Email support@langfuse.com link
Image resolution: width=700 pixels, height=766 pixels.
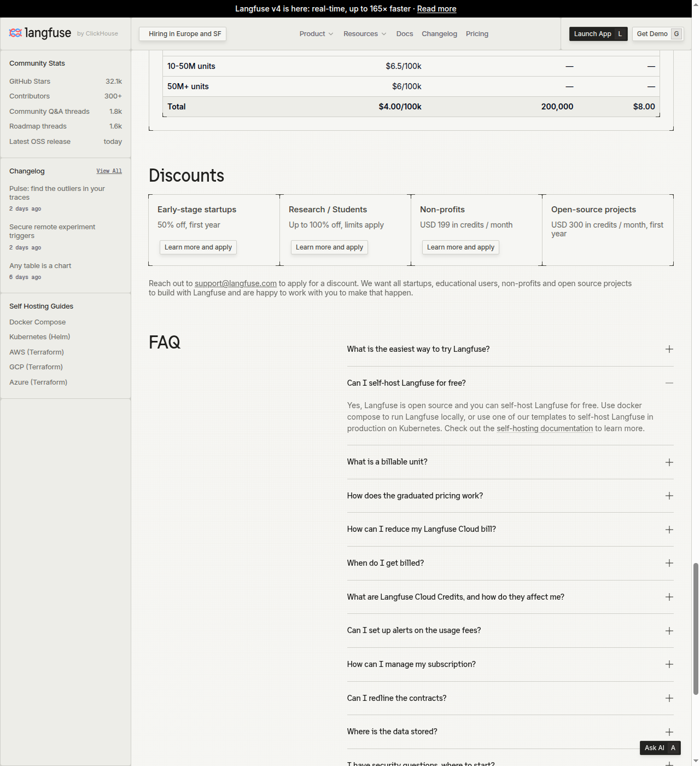click(236, 283)
